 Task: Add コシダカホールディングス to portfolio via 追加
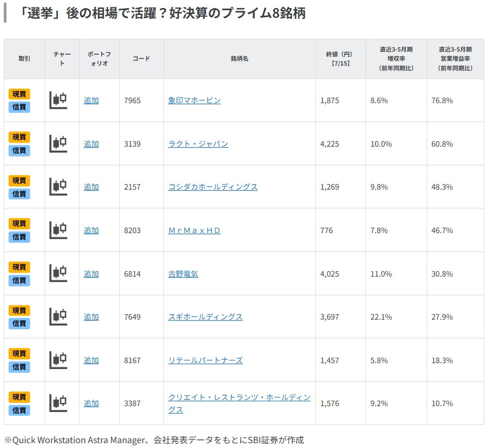91,187
